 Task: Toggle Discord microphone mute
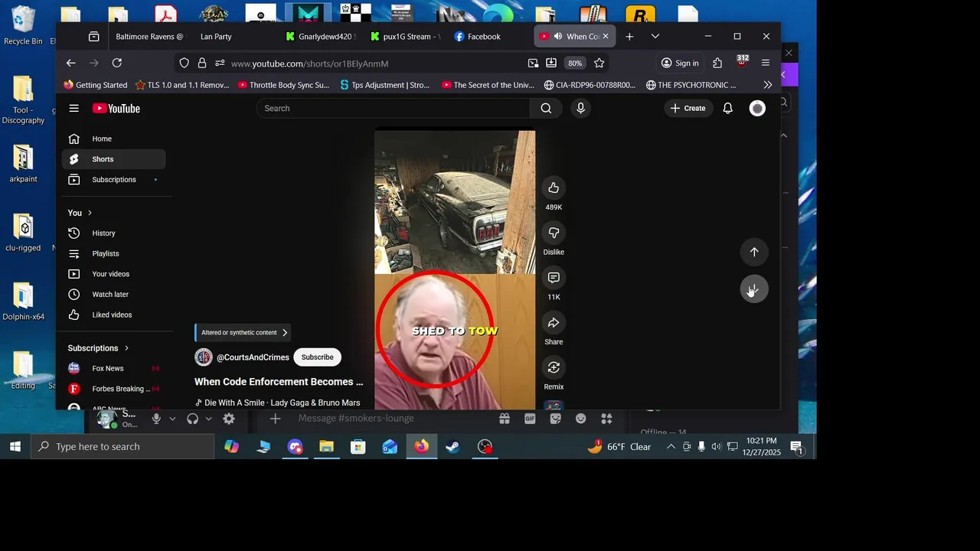pos(156,419)
